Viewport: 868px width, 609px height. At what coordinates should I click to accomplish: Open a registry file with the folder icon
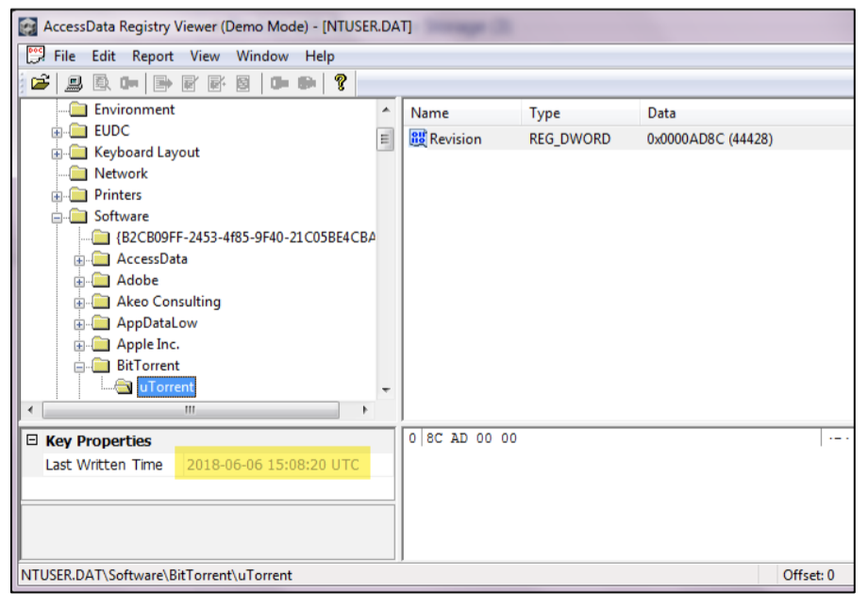pyautogui.click(x=41, y=83)
